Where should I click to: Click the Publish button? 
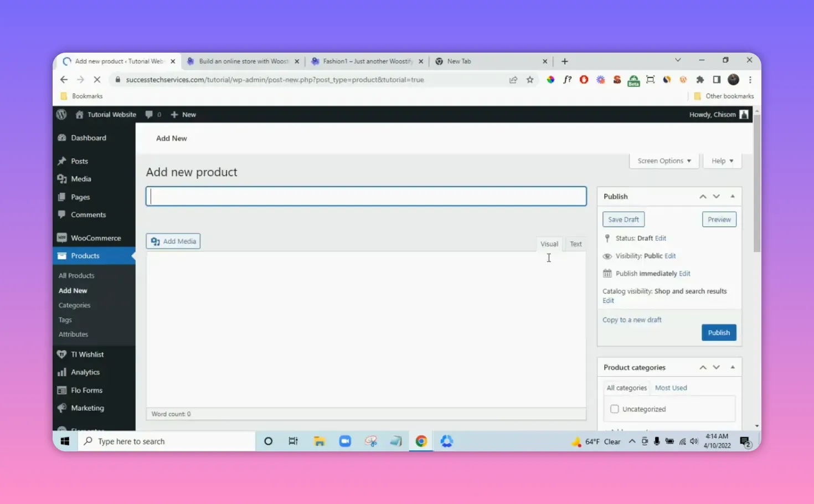coord(718,332)
